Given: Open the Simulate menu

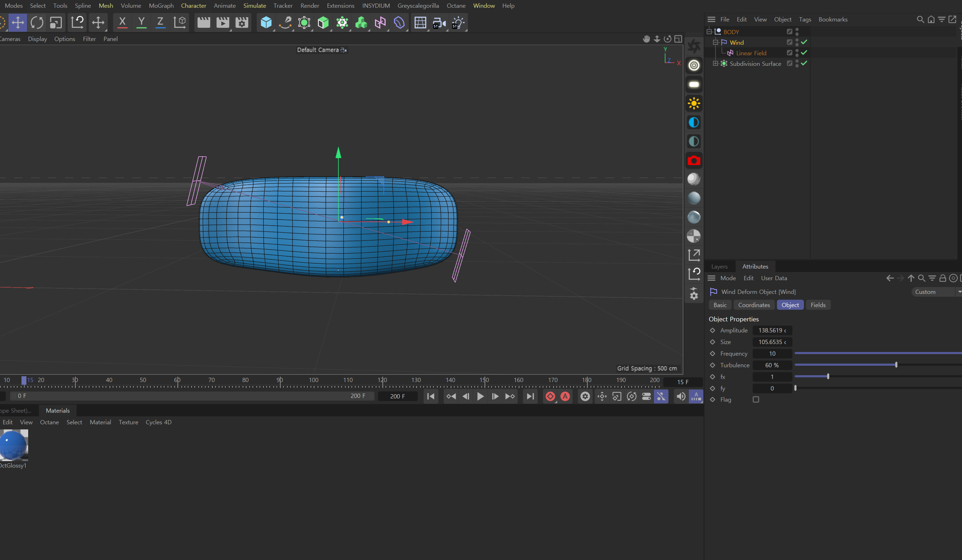Looking at the screenshot, I should pyautogui.click(x=255, y=6).
